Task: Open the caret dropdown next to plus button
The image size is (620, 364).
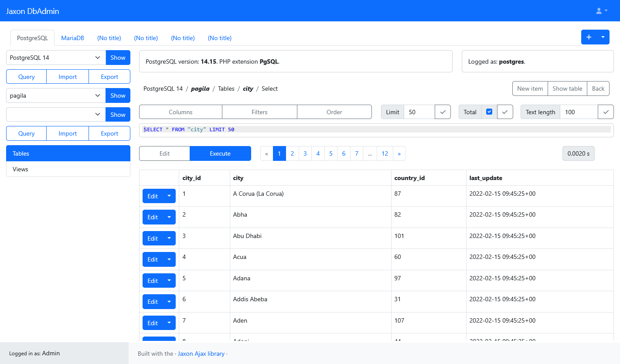Action: [x=603, y=37]
